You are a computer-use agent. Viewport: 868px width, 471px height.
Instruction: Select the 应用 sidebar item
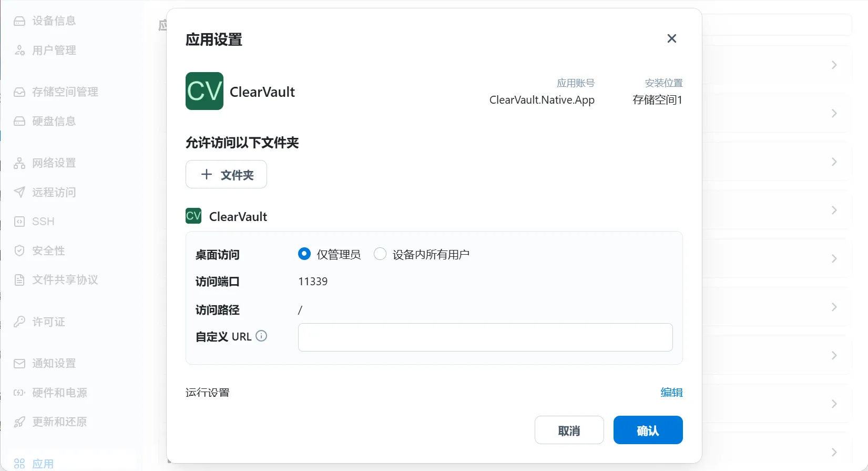34,464
